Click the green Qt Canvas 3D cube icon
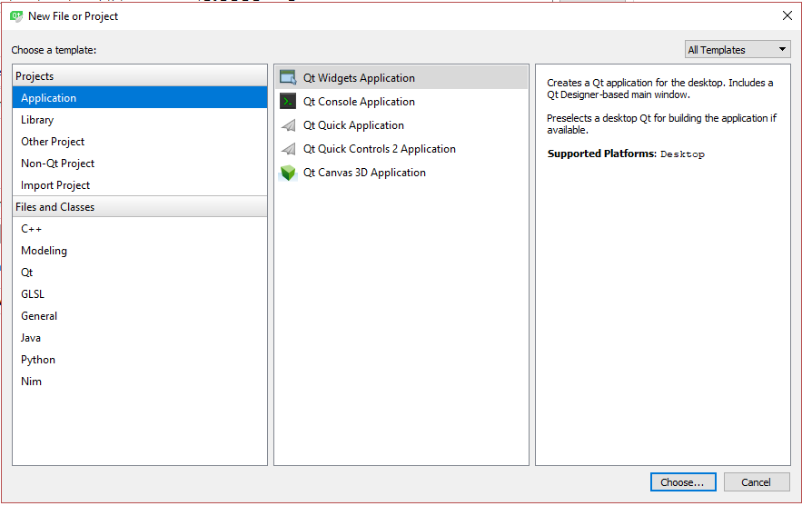Screen dimensions: 812x506 [x=288, y=173]
